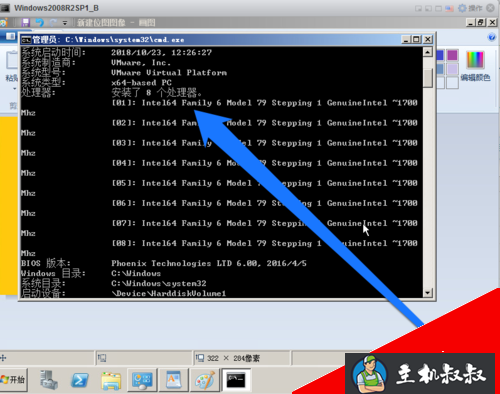The image size is (500, 394).
Task: Click the Save icon in Paint's quick access toolbar
Action: [x=25, y=22]
